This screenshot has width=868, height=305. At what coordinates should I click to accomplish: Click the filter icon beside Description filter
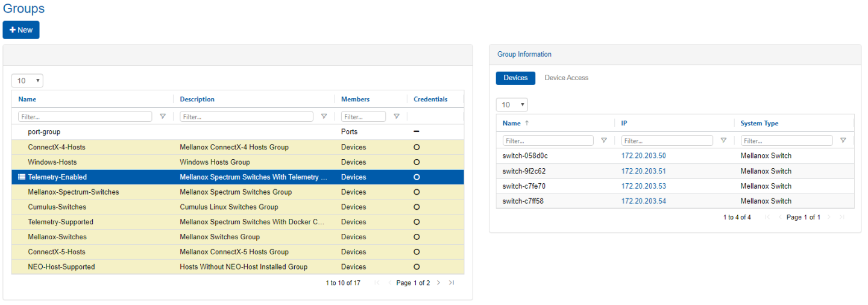point(324,116)
